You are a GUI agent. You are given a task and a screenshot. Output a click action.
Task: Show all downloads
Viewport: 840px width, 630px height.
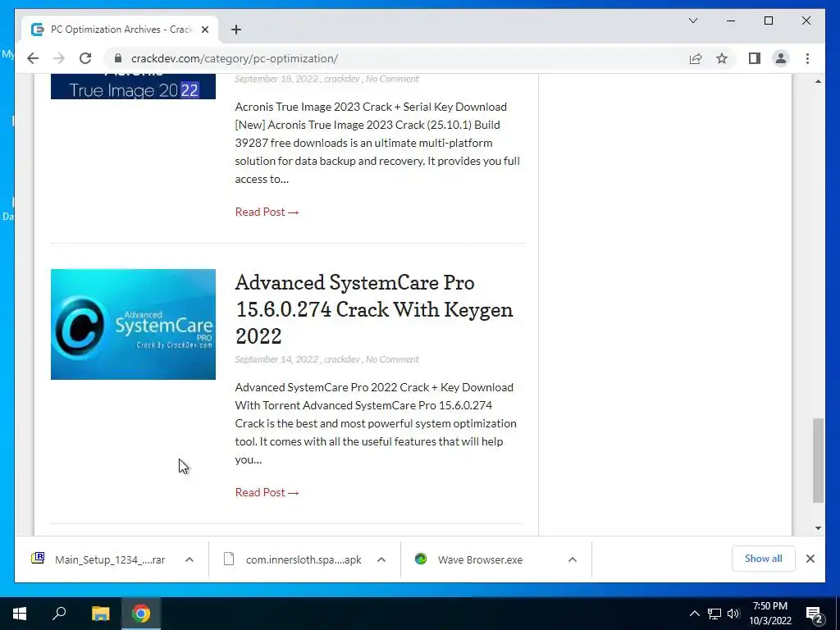(763, 558)
